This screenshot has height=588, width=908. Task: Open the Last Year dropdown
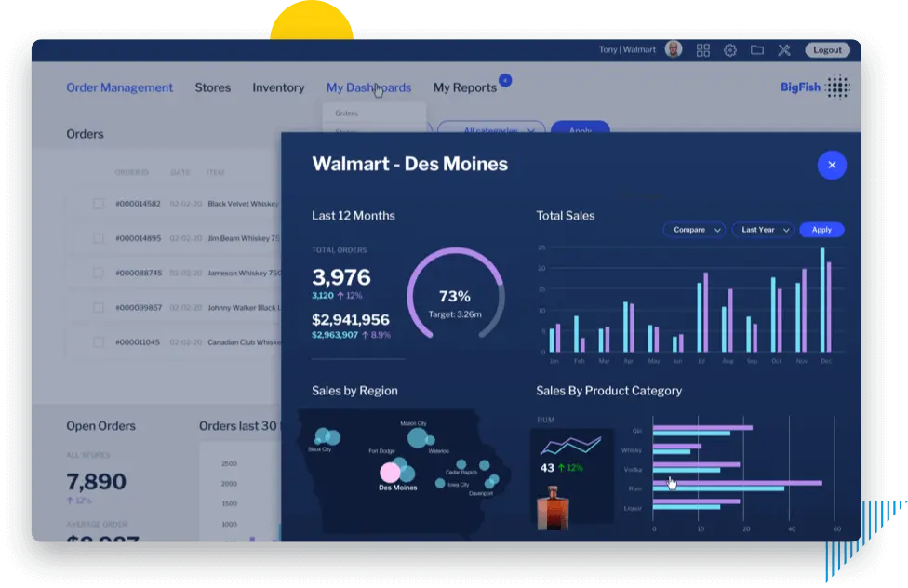[762, 230]
